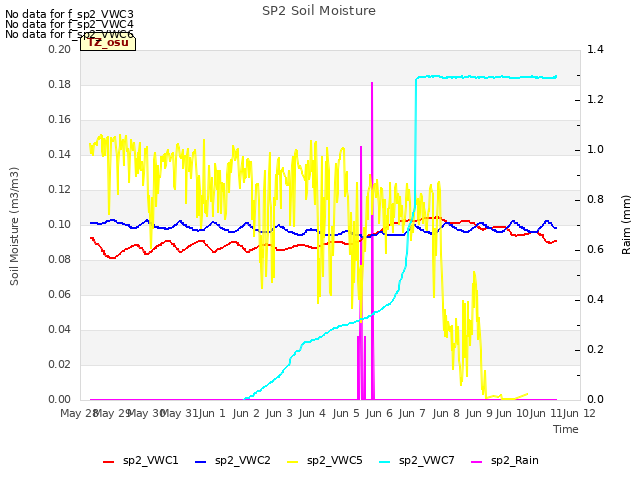The height and width of the screenshot is (480, 640).
Task: Click the 0.4 right axis tick label
Action: [595, 300]
